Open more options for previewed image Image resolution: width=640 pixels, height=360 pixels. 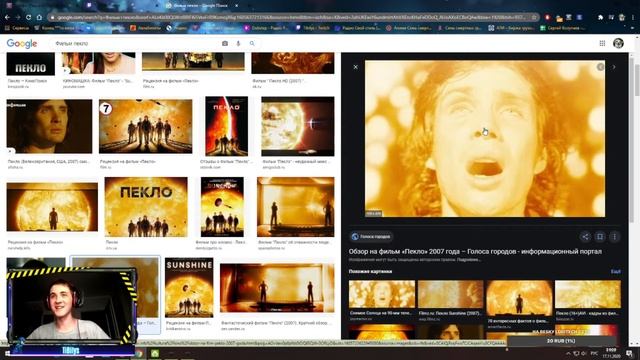tap(614, 236)
